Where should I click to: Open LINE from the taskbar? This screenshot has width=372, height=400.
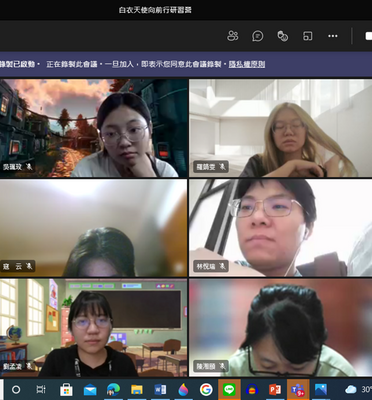[x=229, y=389]
